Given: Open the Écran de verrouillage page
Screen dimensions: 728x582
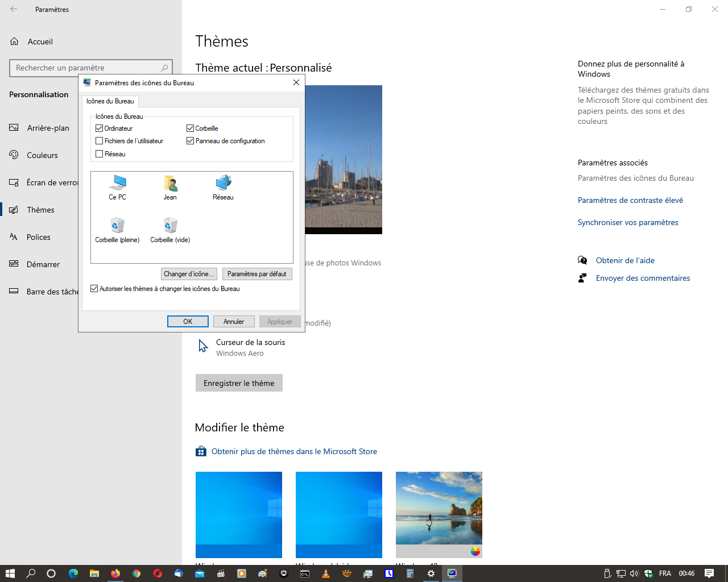Looking at the screenshot, I should coord(40,182).
